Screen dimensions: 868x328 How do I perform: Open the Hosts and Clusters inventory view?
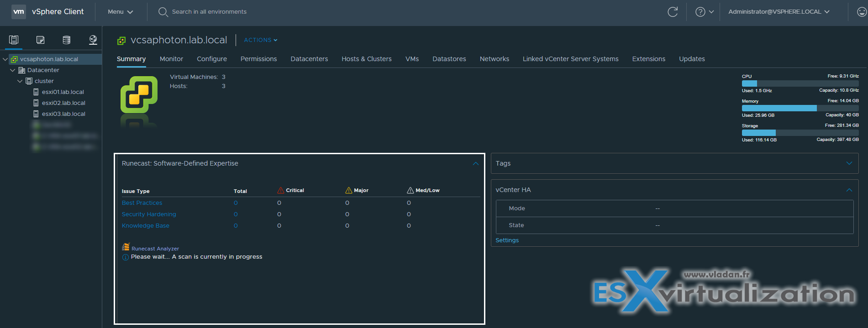tap(14, 40)
